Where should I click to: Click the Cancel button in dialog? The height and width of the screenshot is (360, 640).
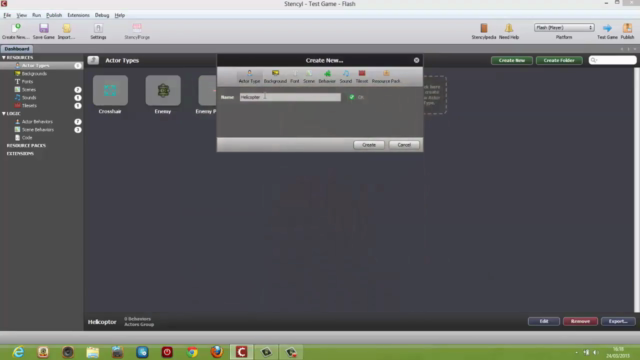(x=404, y=145)
